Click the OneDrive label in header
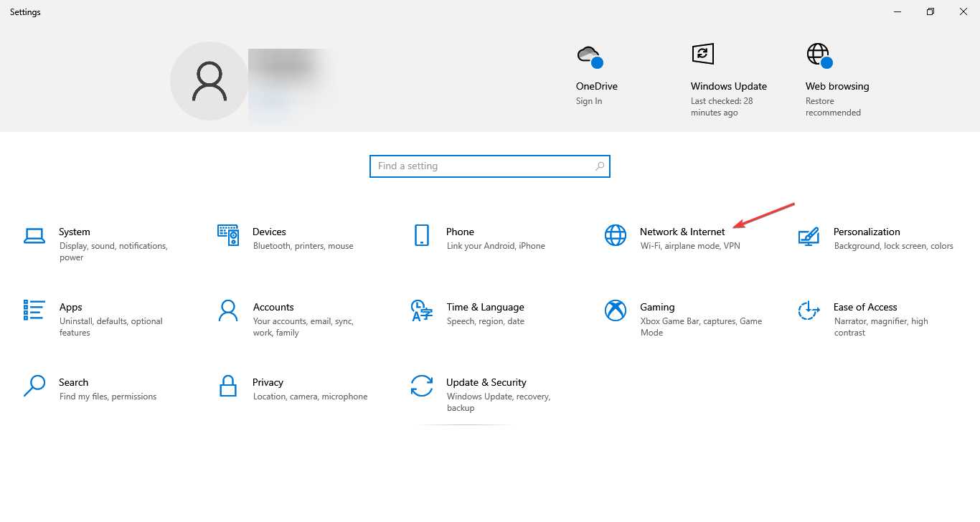Screen dimensions: 980x522 597,86
